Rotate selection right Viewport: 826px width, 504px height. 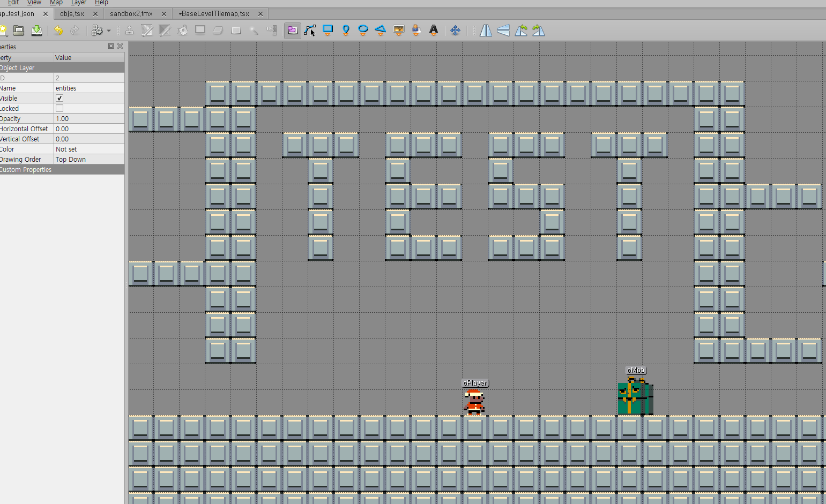pos(539,31)
